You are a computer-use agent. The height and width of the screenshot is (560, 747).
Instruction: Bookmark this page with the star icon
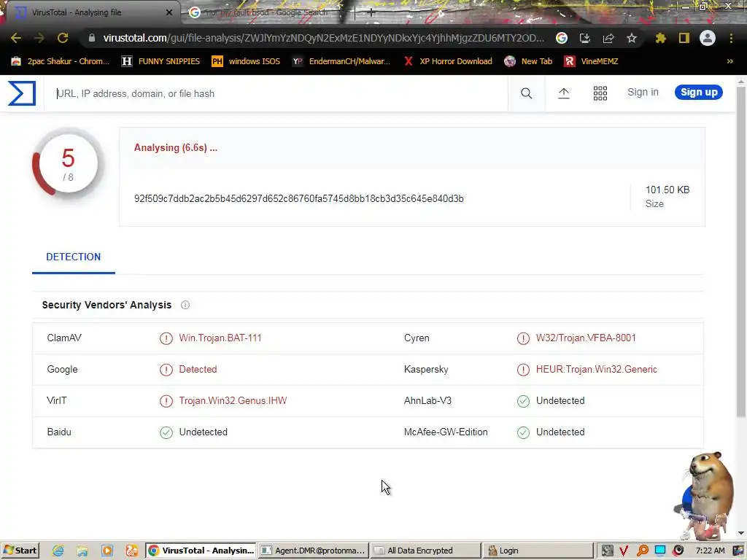click(x=632, y=38)
